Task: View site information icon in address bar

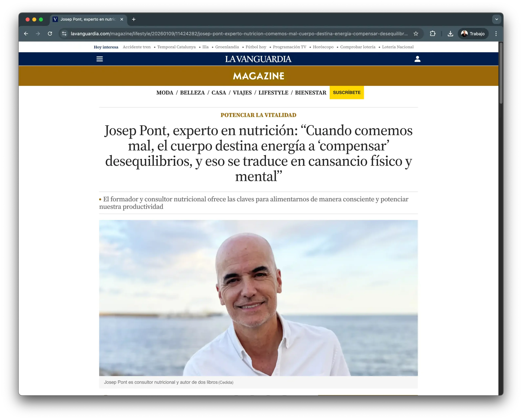Action: (x=64, y=34)
